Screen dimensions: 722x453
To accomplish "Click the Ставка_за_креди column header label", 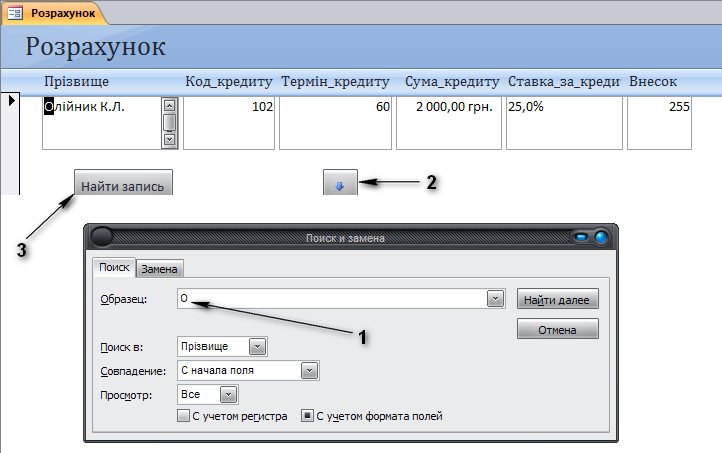I will click(564, 82).
